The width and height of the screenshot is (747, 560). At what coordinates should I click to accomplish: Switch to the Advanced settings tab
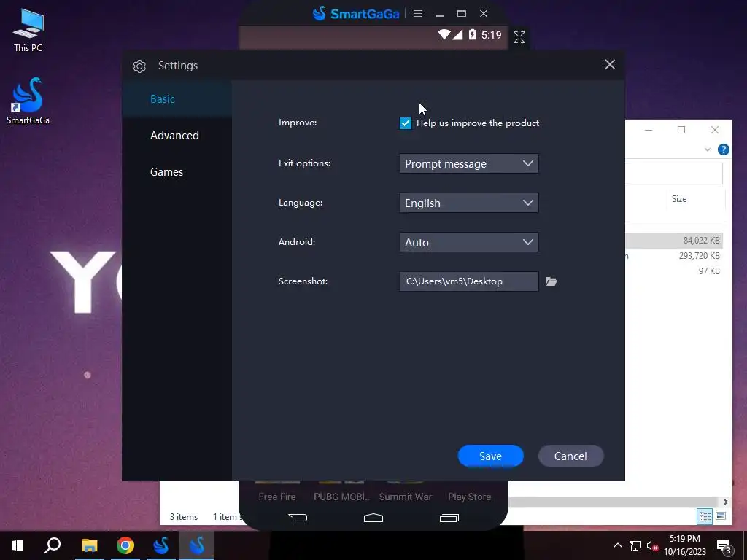(177, 135)
